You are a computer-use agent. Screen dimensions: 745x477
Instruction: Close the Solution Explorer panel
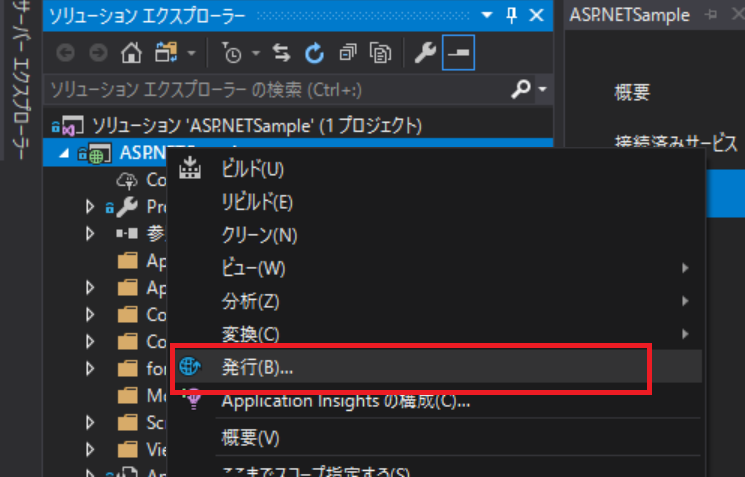pyautogui.click(x=536, y=15)
